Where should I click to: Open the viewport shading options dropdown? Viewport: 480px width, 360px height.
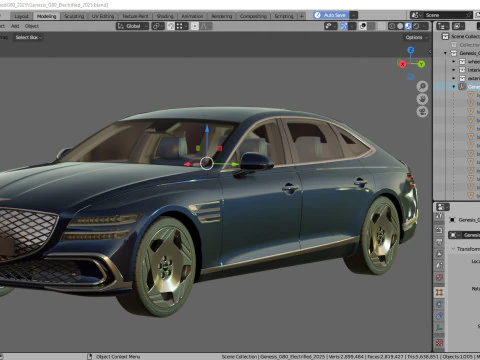pos(425,26)
